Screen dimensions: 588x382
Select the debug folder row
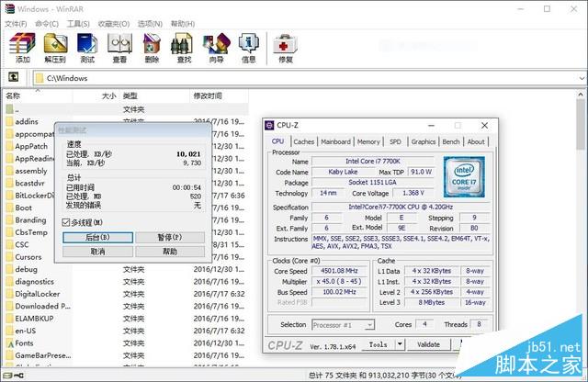click(126, 269)
